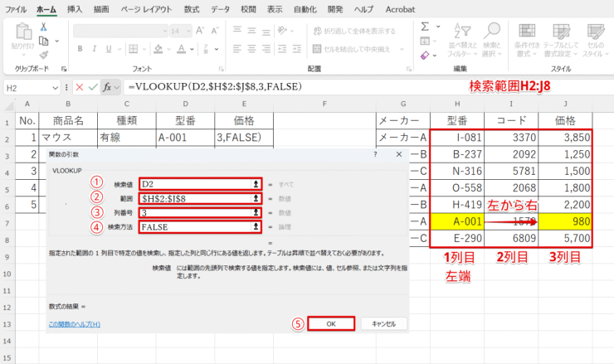Toggle italic formatting I
Screen dimensions: 614x364
(94, 49)
